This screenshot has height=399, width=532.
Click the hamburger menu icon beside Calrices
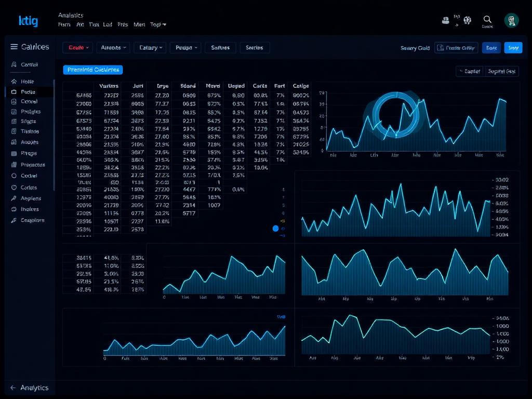14,47
